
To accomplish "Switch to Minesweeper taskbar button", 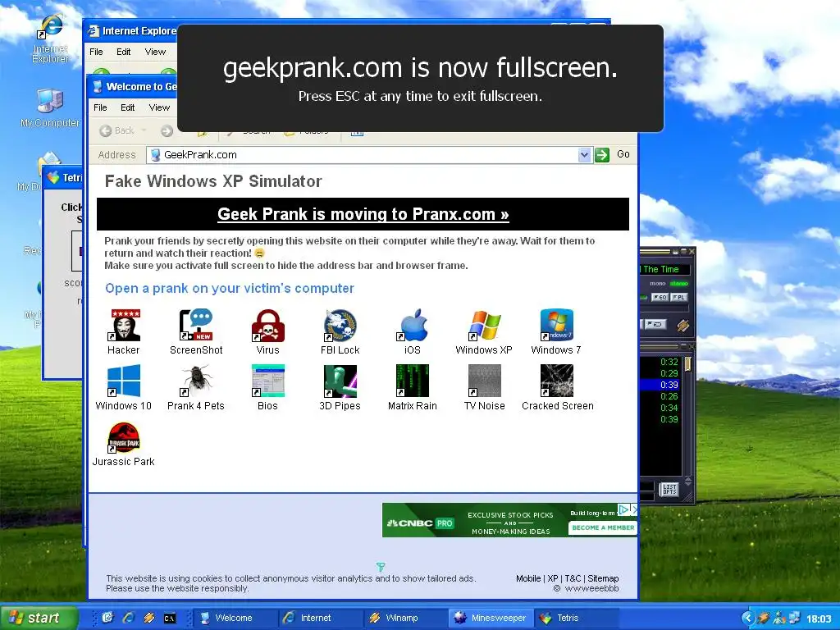I will pyautogui.click(x=491, y=618).
